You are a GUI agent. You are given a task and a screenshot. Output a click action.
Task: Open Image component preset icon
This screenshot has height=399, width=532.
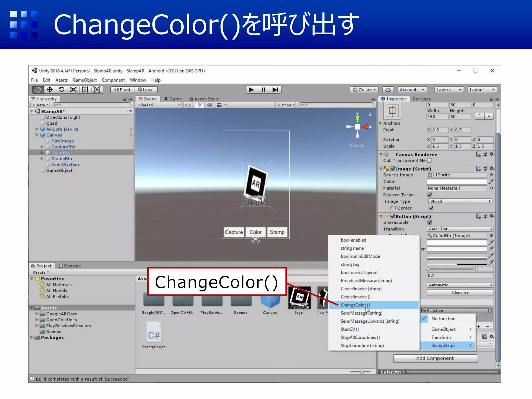click(x=485, y=169)
